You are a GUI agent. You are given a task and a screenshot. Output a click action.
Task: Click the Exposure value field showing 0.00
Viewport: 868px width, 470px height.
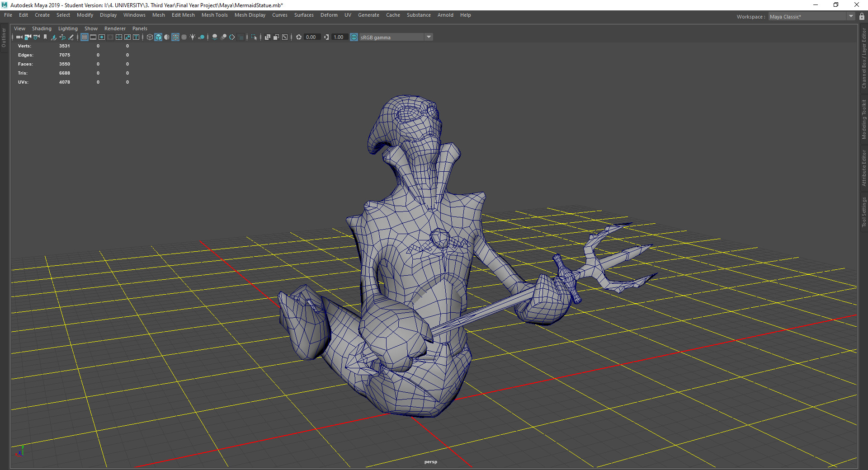point(311,37)
